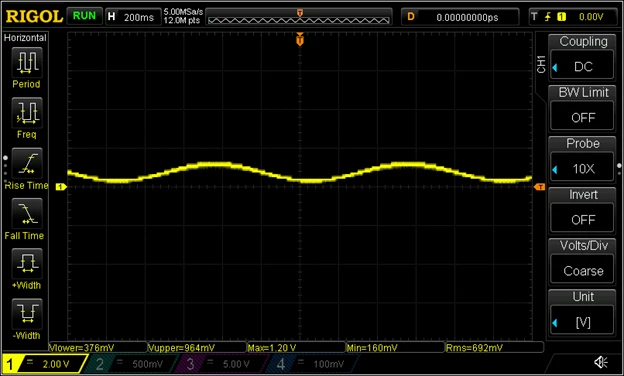The height and width of the screenshot is (376, 624).
Task: Click the yellow channel 1 ground marker
Action: [61, 187]
